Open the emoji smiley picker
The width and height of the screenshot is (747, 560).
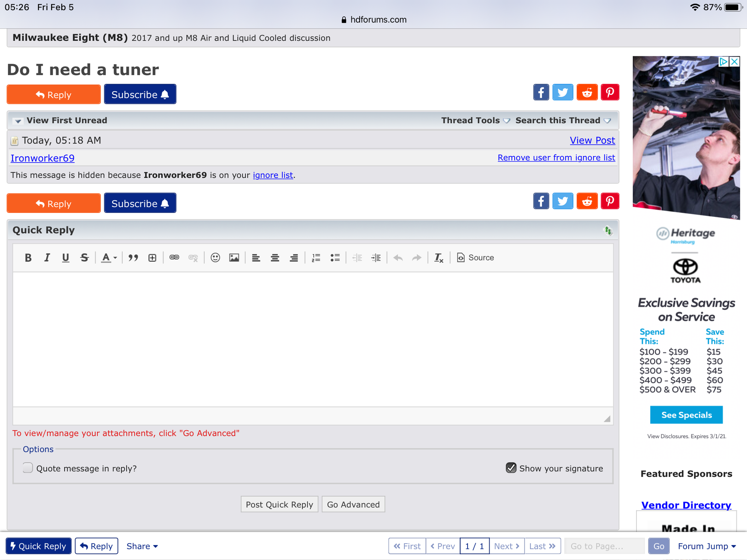pos(215,258)
